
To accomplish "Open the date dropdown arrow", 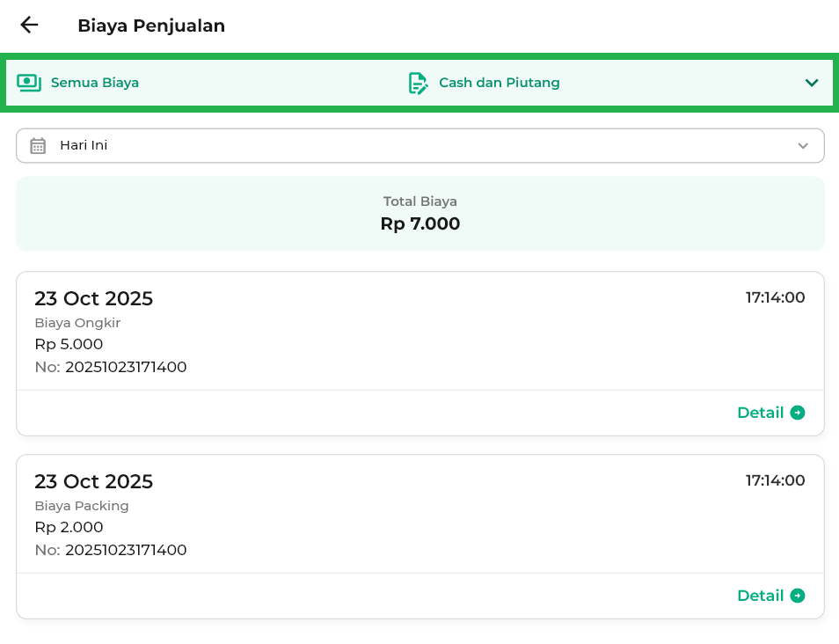I will 802,146.
